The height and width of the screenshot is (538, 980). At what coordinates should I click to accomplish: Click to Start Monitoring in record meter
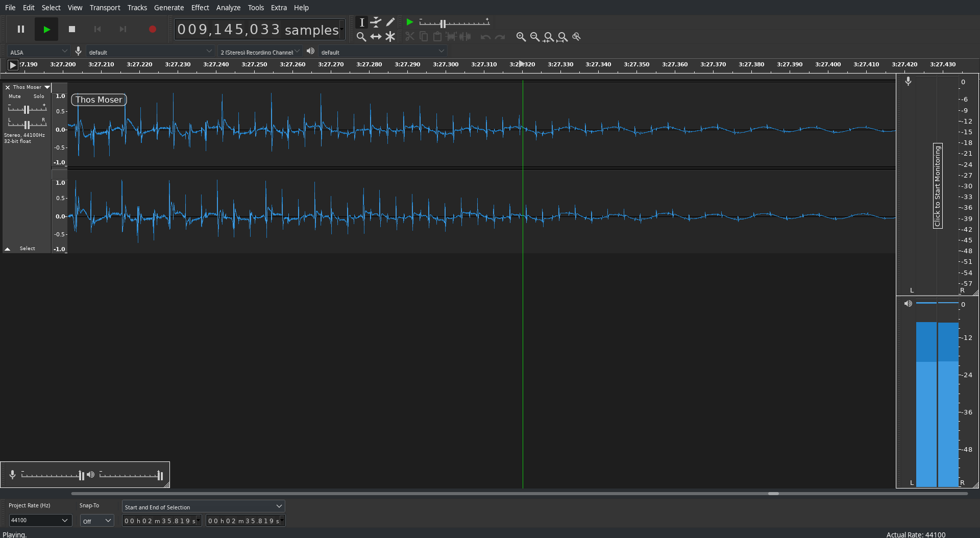tap(938, 186)
